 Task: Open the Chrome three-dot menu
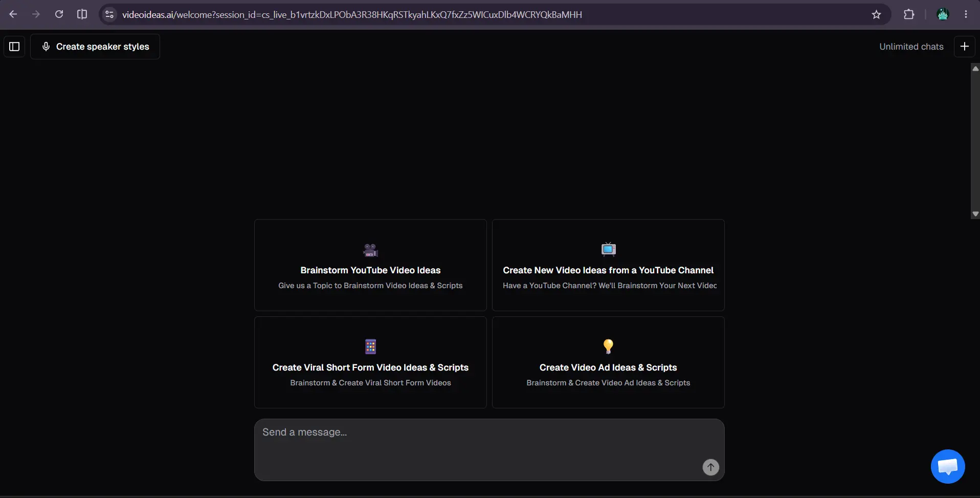pos(966,14)
